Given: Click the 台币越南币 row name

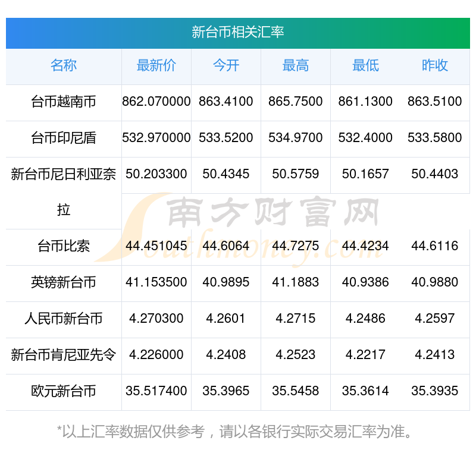Looking at the screenshot, I should (64, 102).
